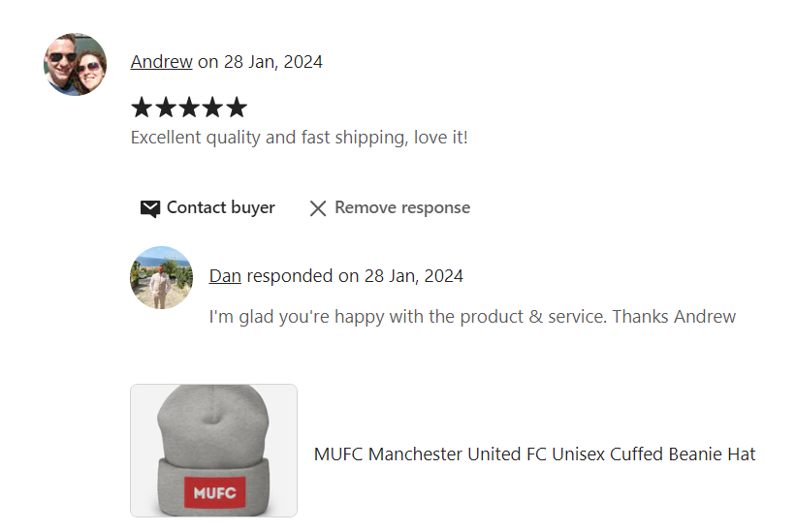Click the Contact buyer text label
Image resolution: width=796 pixels, height=532 pixels.
coord(220,207)
